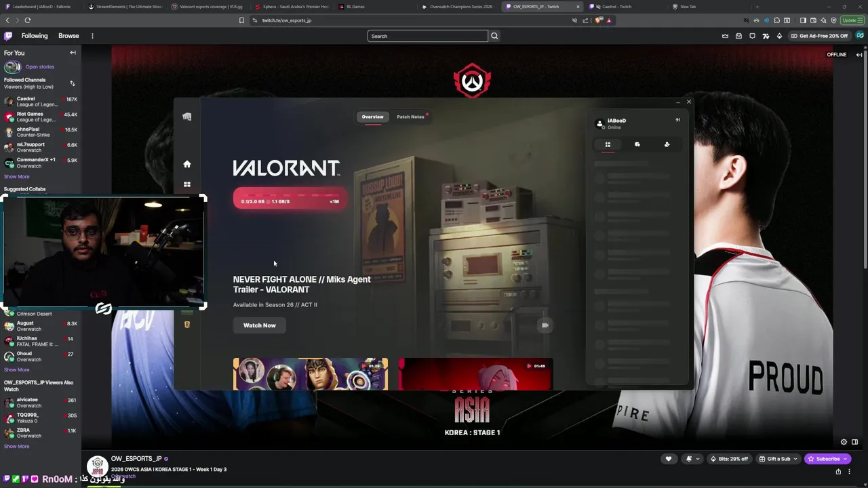
Task: Open Caedrel channel in sidebar
Action: tap(41, 102)
